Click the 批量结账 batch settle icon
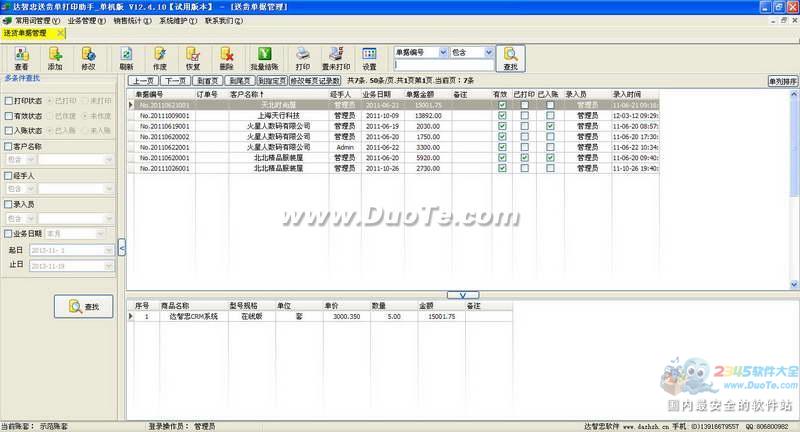 pos(264,56)
